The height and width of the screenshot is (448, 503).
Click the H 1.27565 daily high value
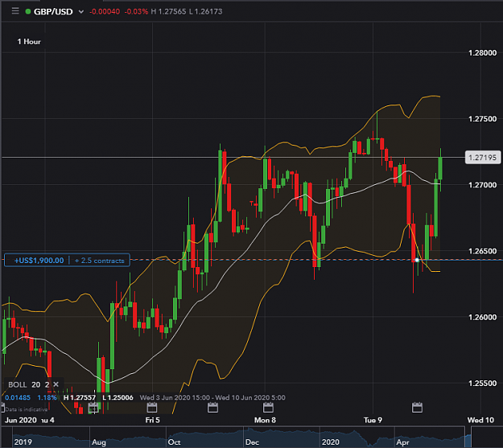click(x=168, y=12)
